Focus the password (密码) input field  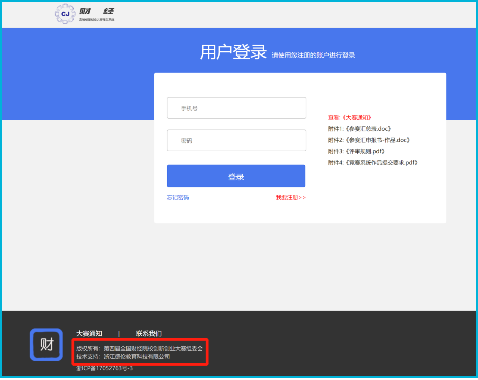[236, 140]
